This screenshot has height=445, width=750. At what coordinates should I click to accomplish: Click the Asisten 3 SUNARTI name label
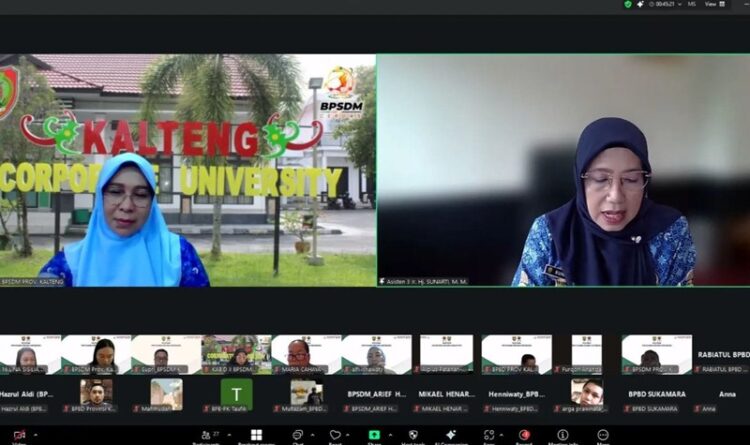(x=423, y=282)
